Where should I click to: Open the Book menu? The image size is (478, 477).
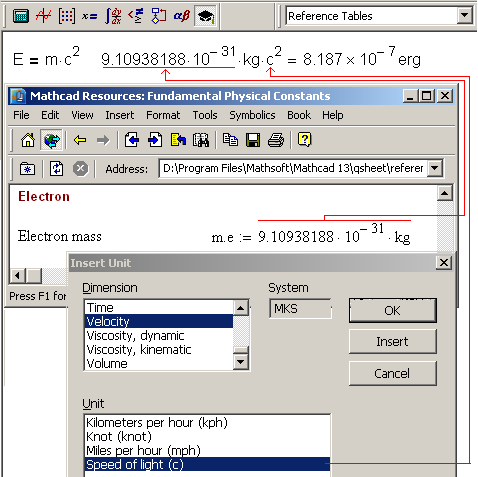click(299, 115)
